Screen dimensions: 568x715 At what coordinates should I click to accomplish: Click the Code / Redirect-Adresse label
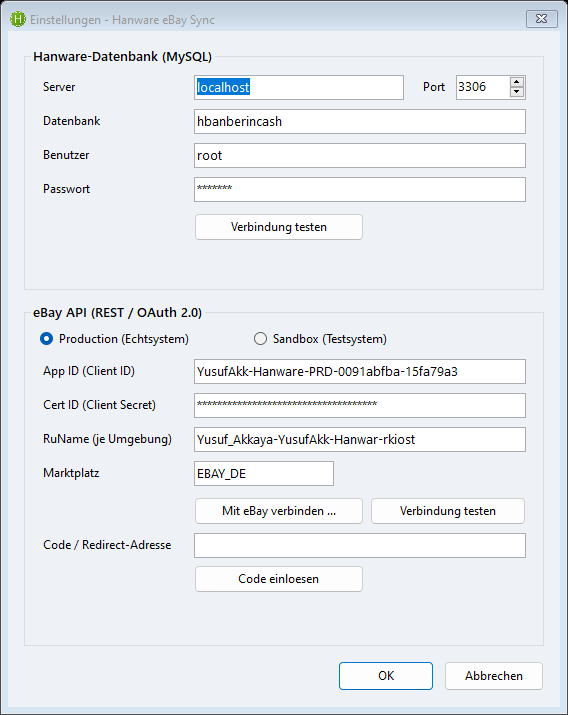(107, 545)
